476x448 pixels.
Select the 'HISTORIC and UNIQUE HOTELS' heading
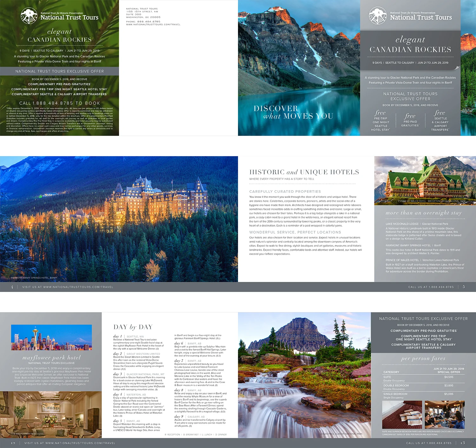pyautogui.click(x=304, y=172)
